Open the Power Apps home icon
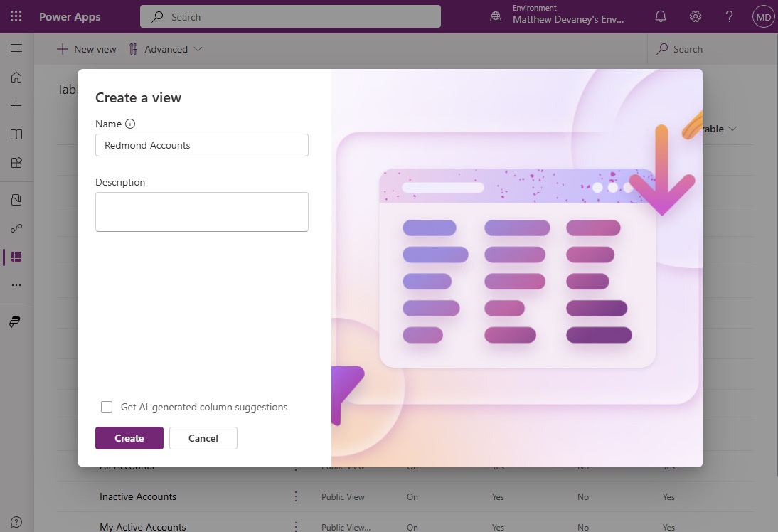 click(x=16, y=77)
